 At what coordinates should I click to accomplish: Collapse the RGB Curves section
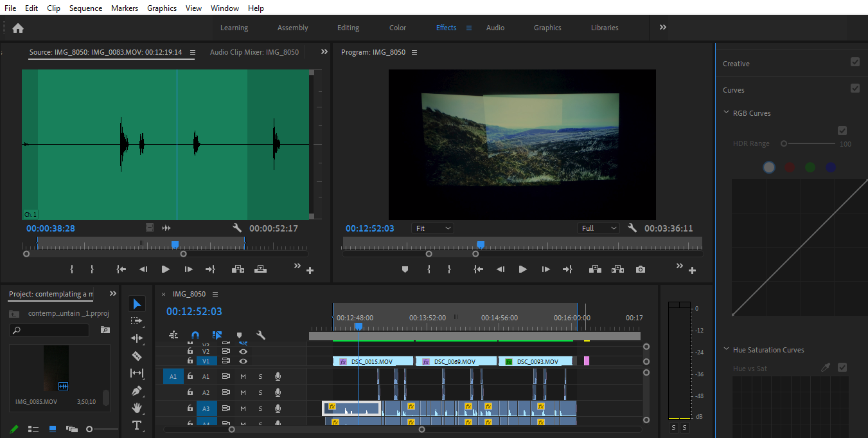[x=727, y=113]
